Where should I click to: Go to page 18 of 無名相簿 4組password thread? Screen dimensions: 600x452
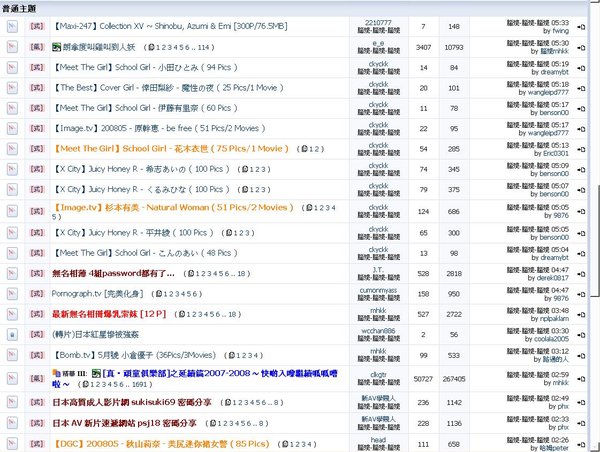[241, 274]
